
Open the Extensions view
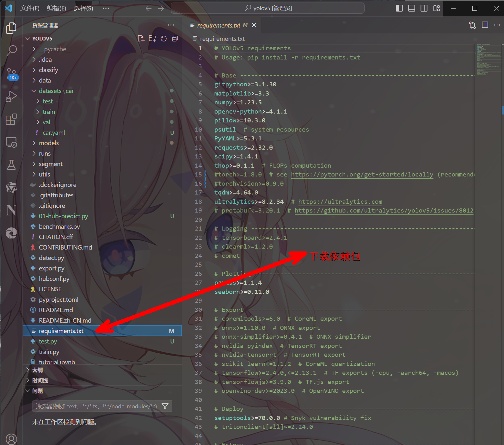point(11,119)
